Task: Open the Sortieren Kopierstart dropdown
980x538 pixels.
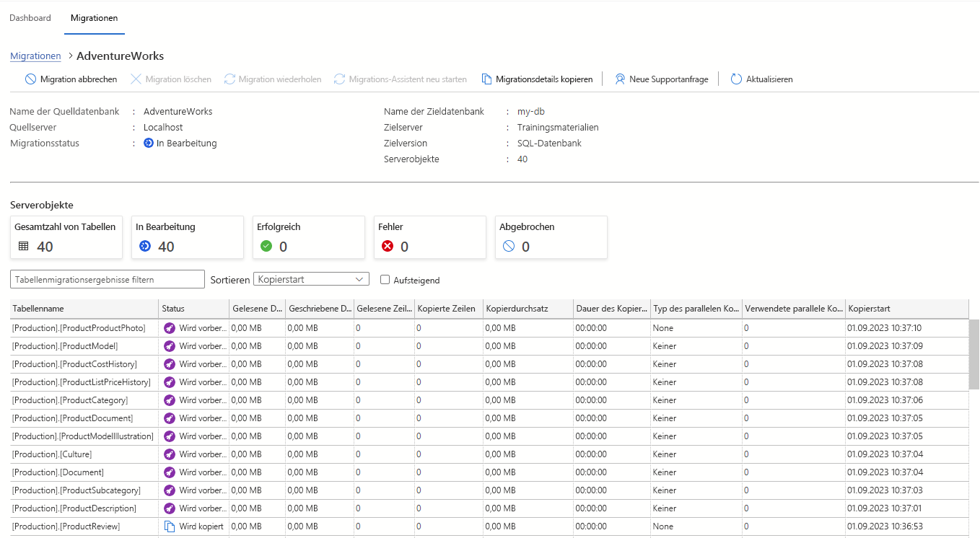Action: click(311, 278)
